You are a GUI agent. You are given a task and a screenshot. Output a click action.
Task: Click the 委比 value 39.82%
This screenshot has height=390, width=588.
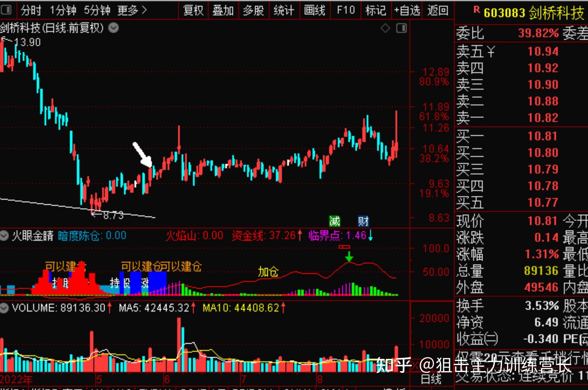coord(538,33)
